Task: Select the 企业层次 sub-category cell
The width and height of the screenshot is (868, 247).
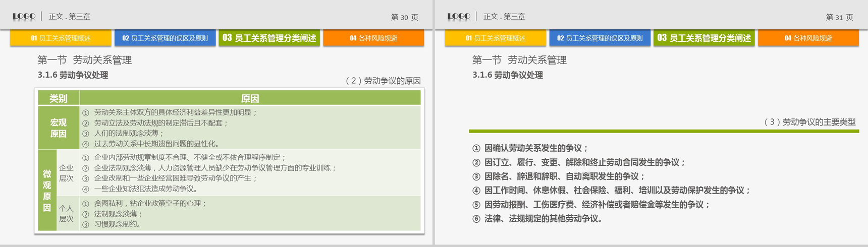Action: 67,173
